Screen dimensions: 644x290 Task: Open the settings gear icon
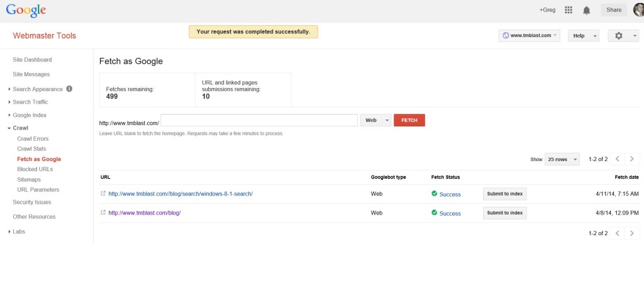[619, 36]
